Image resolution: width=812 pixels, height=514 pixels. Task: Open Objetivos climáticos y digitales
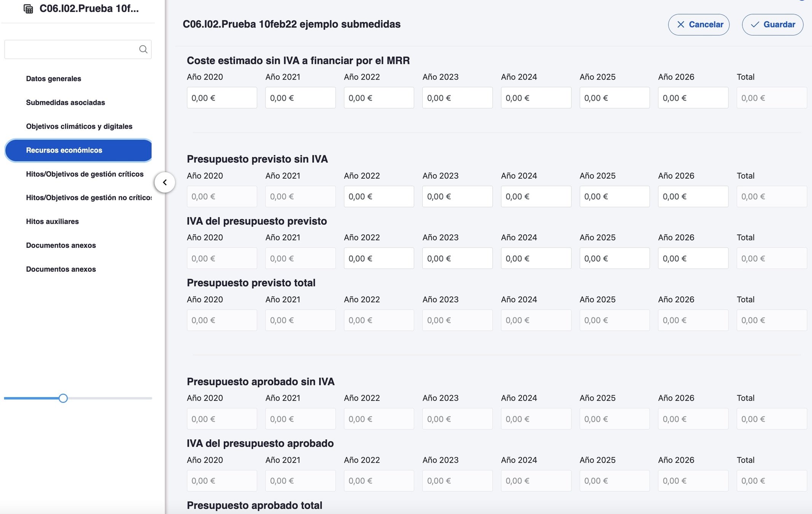[x=79, y=126]
